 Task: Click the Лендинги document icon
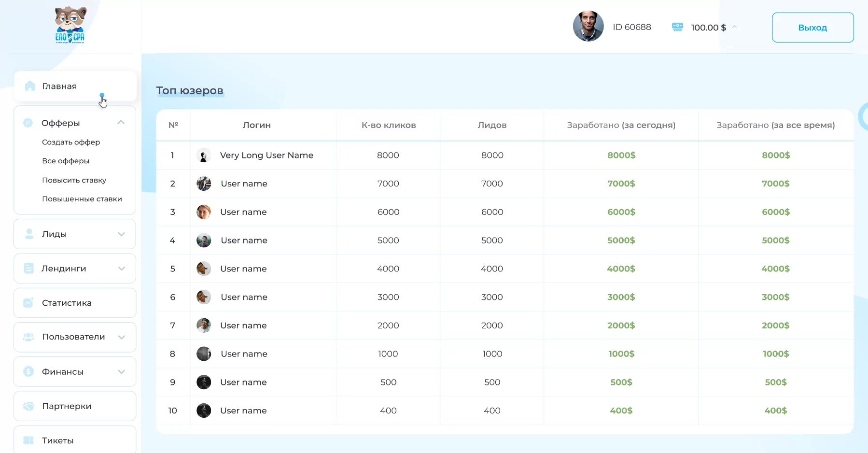point(28,269)
